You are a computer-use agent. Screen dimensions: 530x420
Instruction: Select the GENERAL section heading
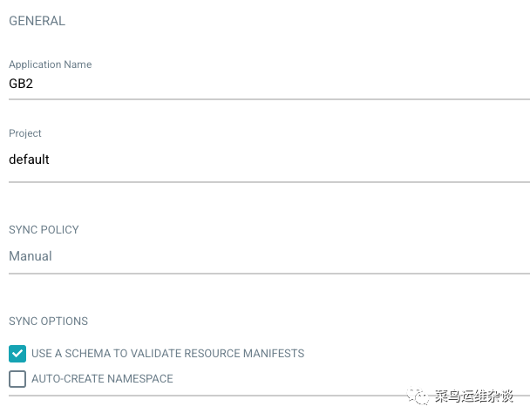click(37, 21)
